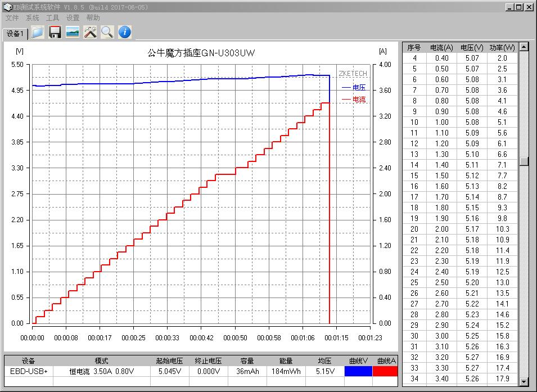Click the data table scroll up arrow
This screenshot has height=392, width=537.
pos(524,47)
